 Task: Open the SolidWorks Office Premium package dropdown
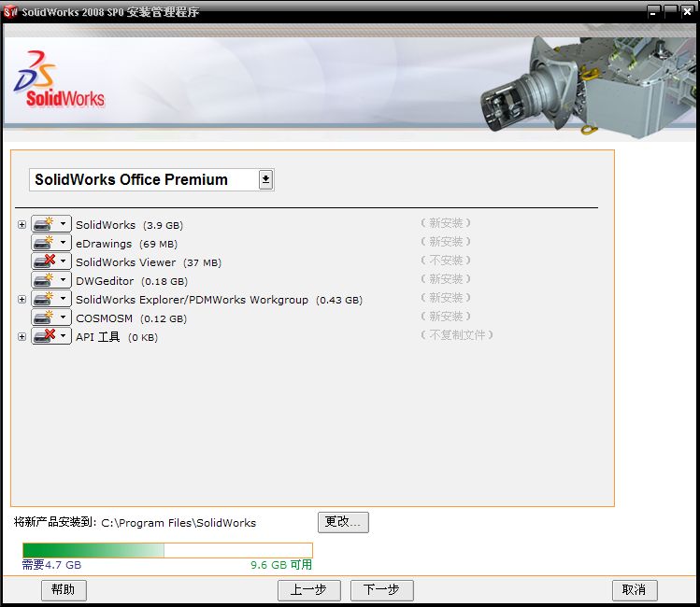(265, 179)
